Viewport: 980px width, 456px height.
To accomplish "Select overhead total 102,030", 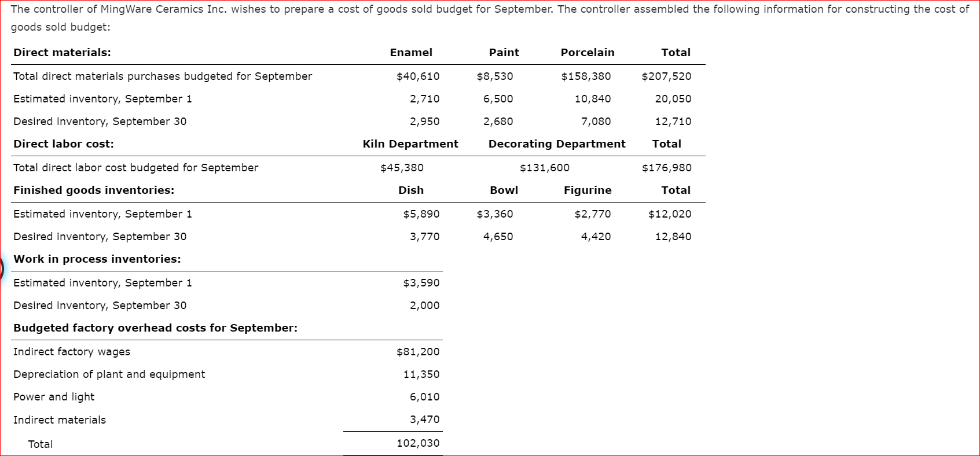I will pos(418,443).
